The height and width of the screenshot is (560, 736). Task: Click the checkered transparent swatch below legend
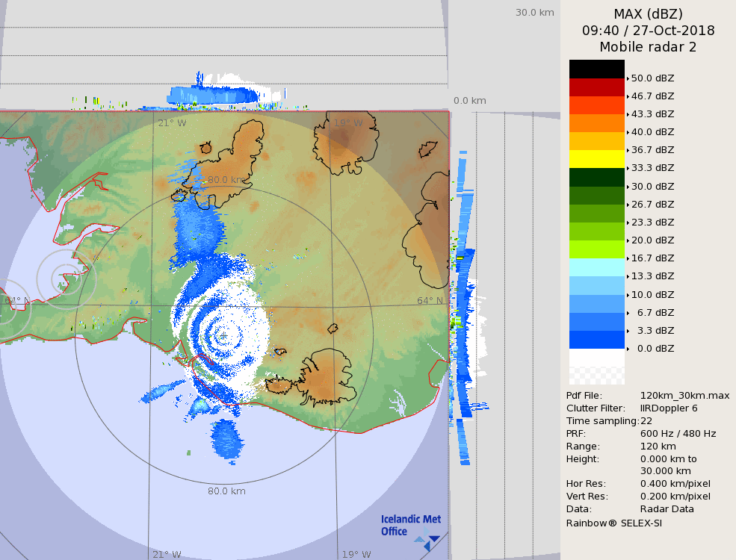pos(596,367)
